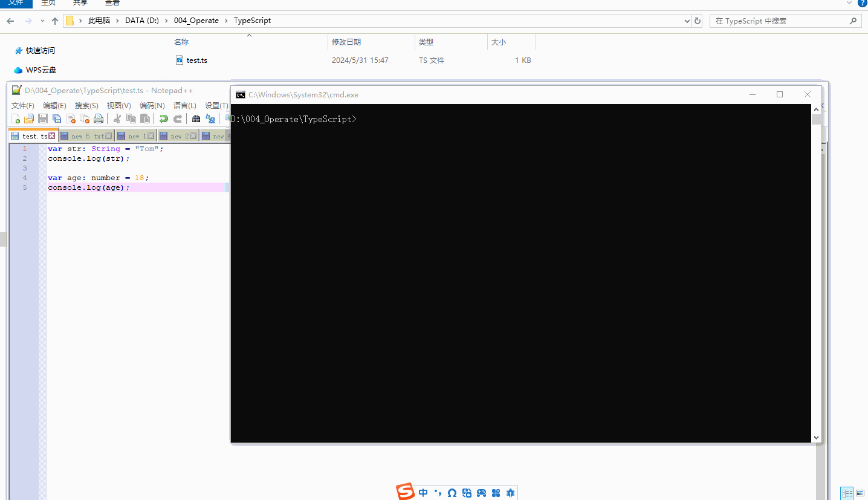Select the Print icon in Notepad++
This screenshot has width=868, height=500.
pyautogui.click(x=99, y=119)
